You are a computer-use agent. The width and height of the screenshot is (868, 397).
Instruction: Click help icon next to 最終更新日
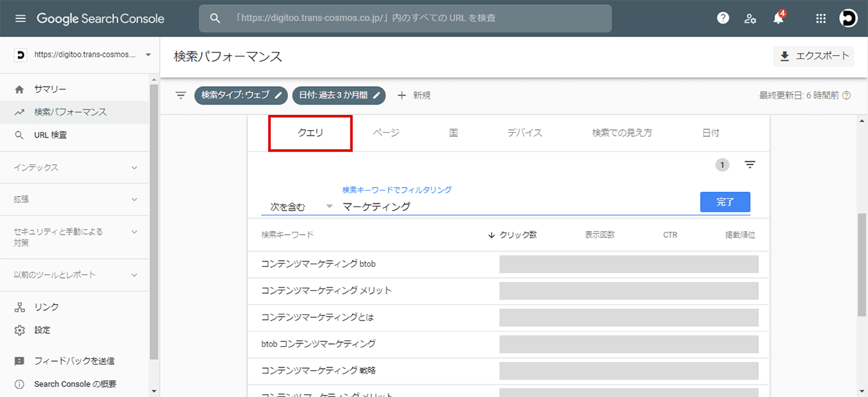click(x=846, y=96)
